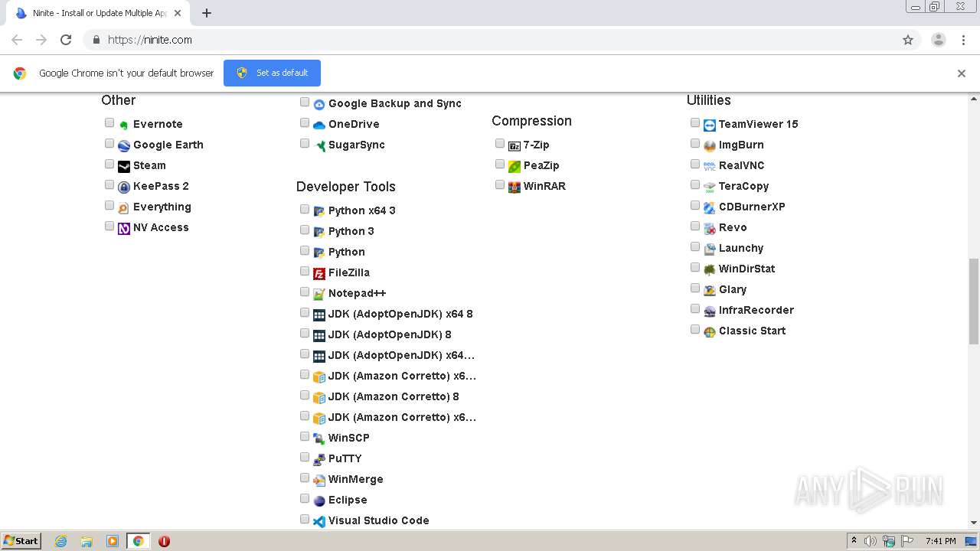Click the JDK (AdoptOpenJDK) 8 label
The width and height of the screenshot is (980, 551).
click(x=390, y=334)
